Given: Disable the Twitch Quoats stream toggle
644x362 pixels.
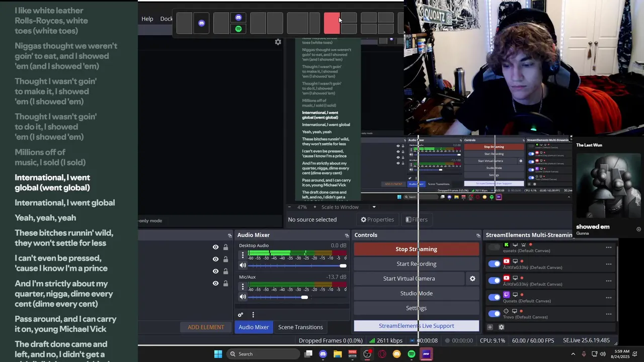Looking at the screenshot, I should (x=495, y=297).
